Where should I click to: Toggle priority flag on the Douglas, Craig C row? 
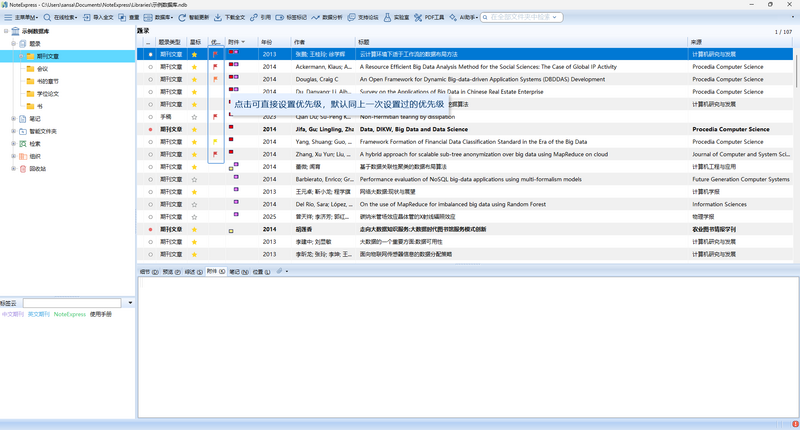(215, 80)
